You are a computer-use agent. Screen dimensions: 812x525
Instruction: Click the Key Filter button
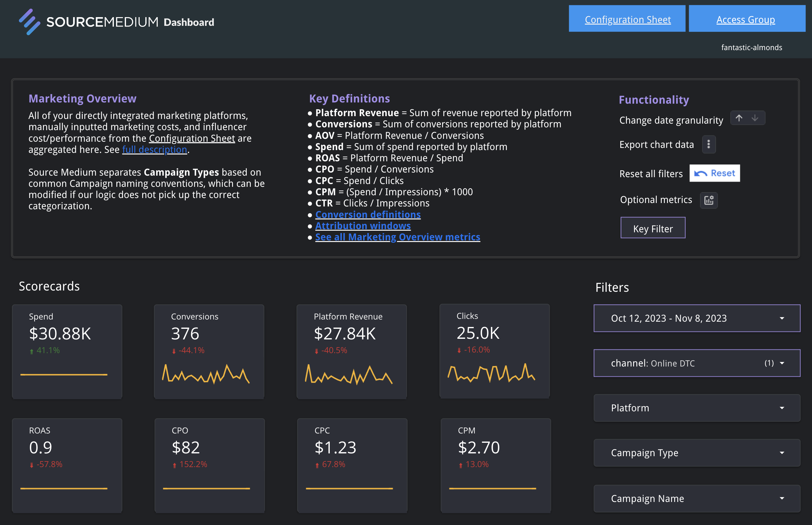[653, 229]
